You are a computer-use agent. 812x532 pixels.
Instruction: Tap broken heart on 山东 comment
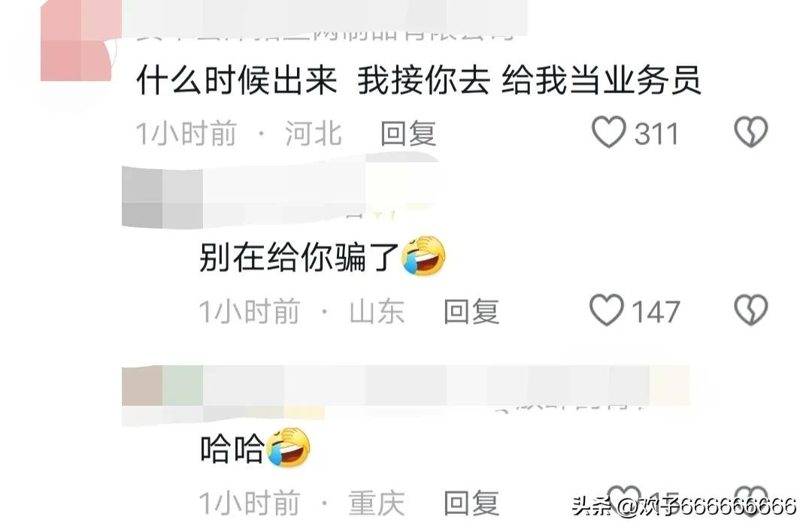(x=750, y=310)
